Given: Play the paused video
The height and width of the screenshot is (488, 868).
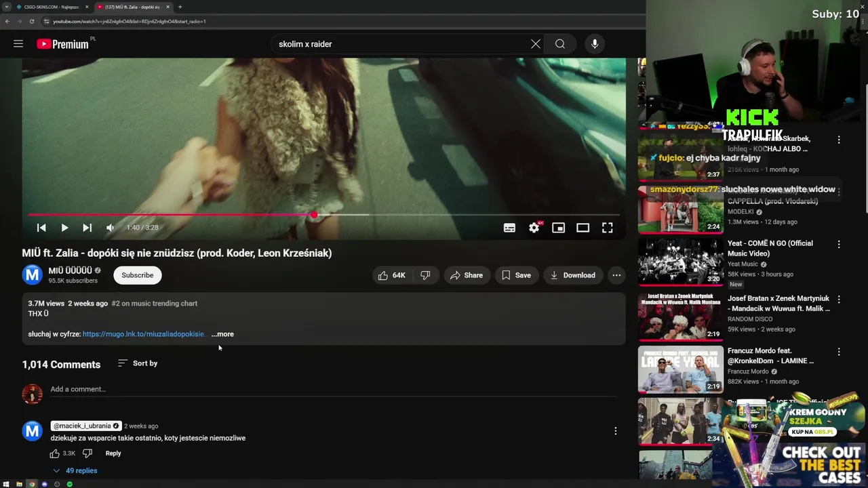Looking at the screenshot, I should [x=64, y=228].
